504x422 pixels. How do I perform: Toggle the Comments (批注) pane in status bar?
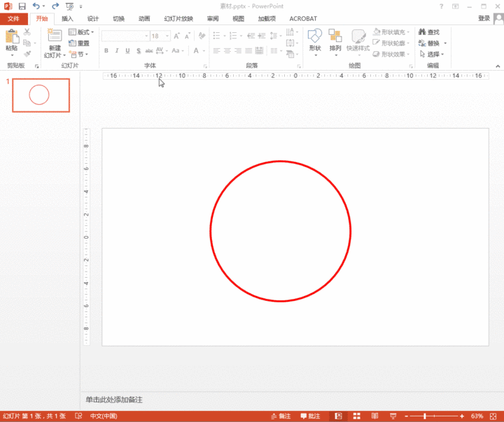[x=310, y=416]
